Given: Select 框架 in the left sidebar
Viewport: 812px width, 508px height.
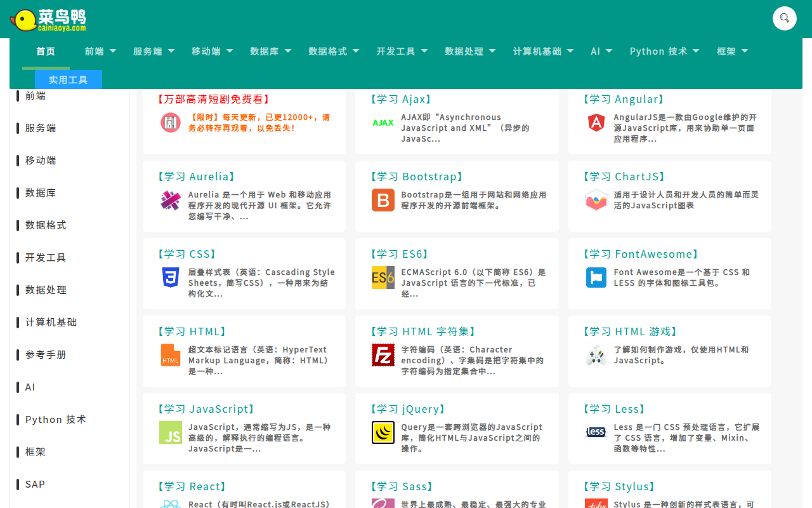Looking at the screenshot, I should click(x=36, y=452).
